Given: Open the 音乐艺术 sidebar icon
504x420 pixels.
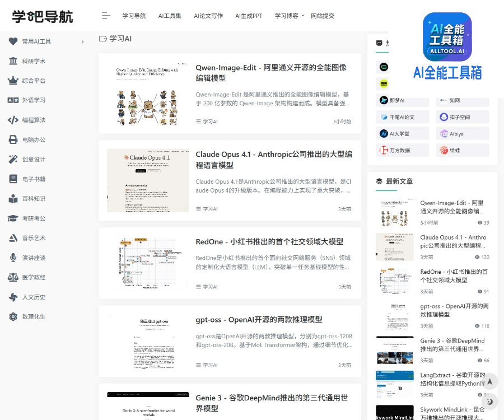Looking at the screenshot, I should tap(13, 238).
